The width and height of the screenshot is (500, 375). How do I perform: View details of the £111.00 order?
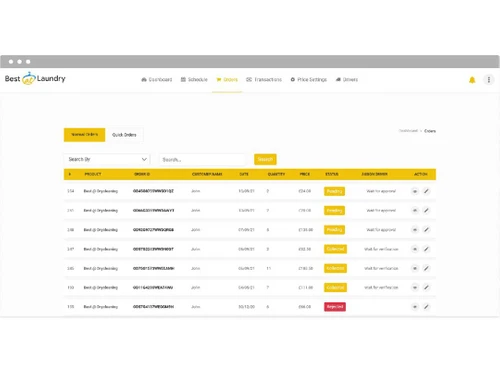(415, 287)
